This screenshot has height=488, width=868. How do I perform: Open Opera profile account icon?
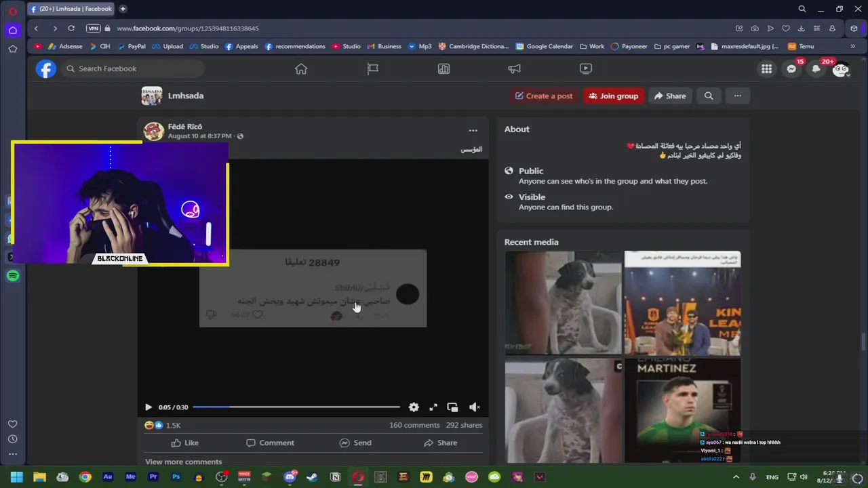pyautogui.click(x=833, y=28)
